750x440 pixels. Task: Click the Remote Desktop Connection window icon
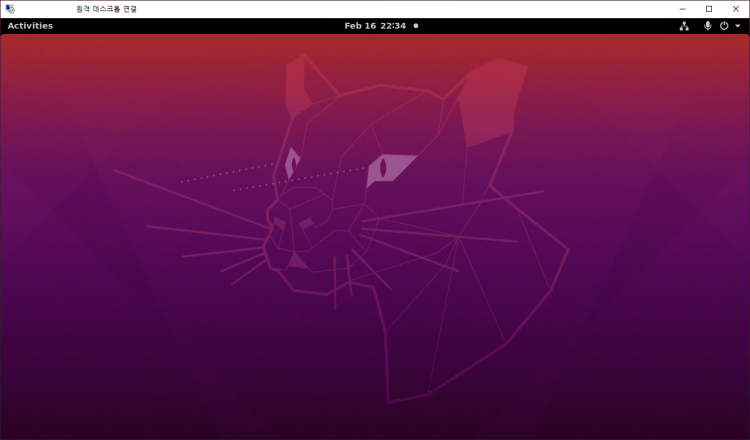10,9
